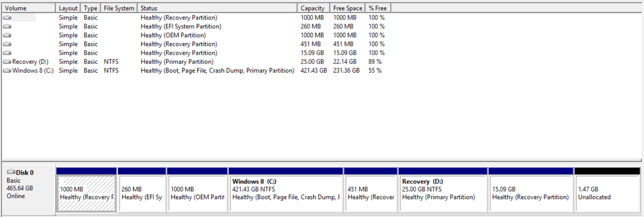
Task: Click the 260 MB capacity cell
Action: [x=311, y=27]
